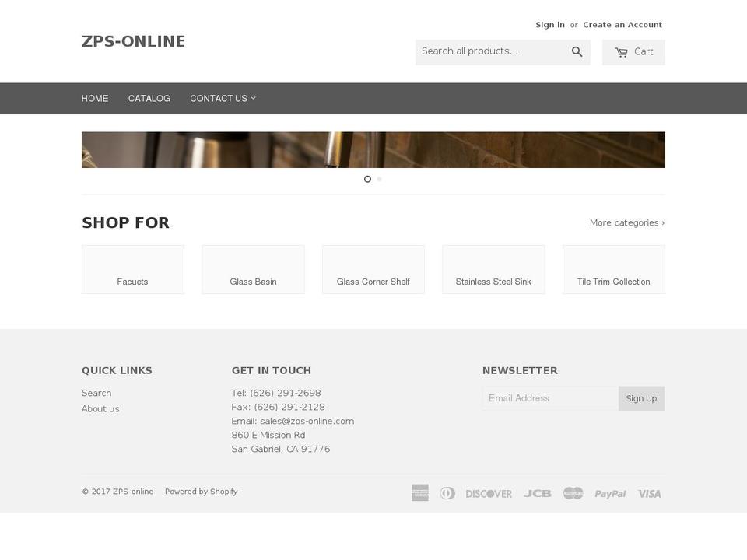Switch to the CATALOG tab

(x=149, y=98)
